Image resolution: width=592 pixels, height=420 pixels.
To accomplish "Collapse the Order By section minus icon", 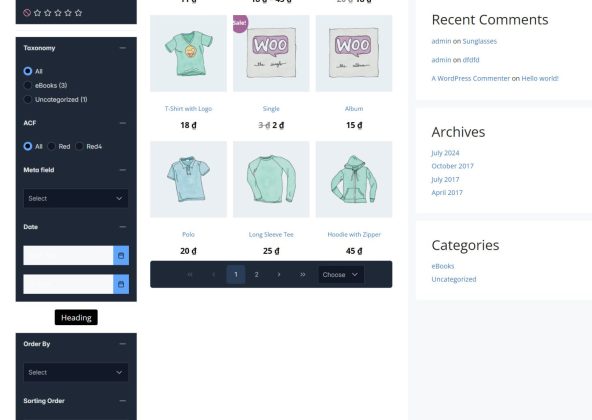I will click(123, 344).
